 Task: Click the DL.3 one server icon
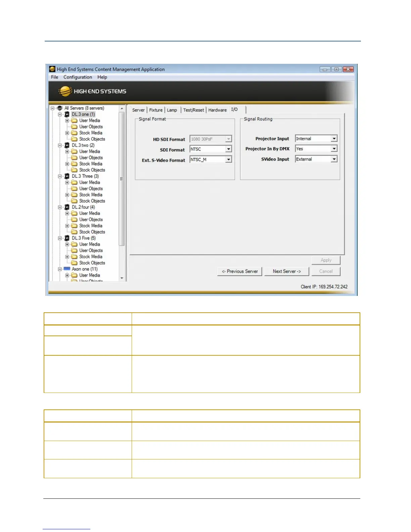[x=67, y=115]
